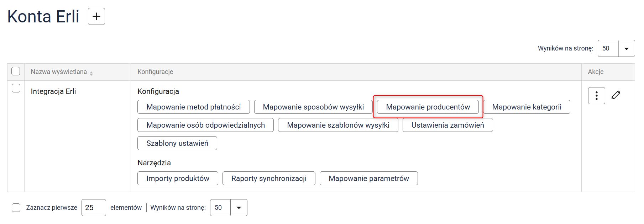Open Importy produktów tool

pos(178,178)
